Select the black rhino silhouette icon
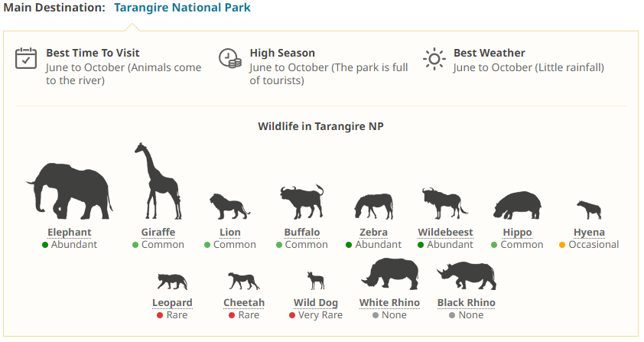Screen dimensions: 644x342 [466, 275]
